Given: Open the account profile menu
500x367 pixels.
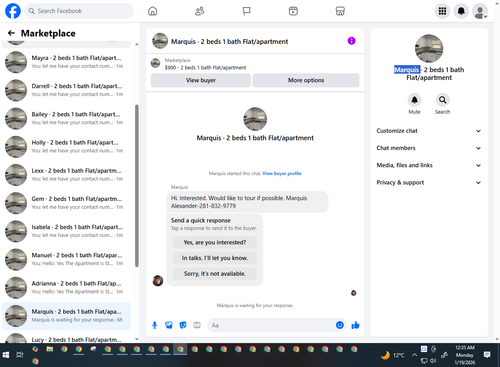Looking at the screenshot, I should (480, 11).
